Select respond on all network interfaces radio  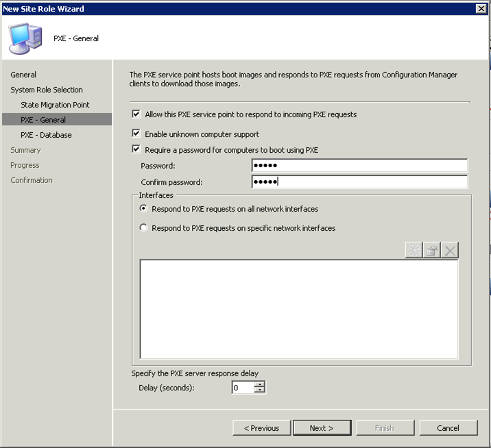143,208
